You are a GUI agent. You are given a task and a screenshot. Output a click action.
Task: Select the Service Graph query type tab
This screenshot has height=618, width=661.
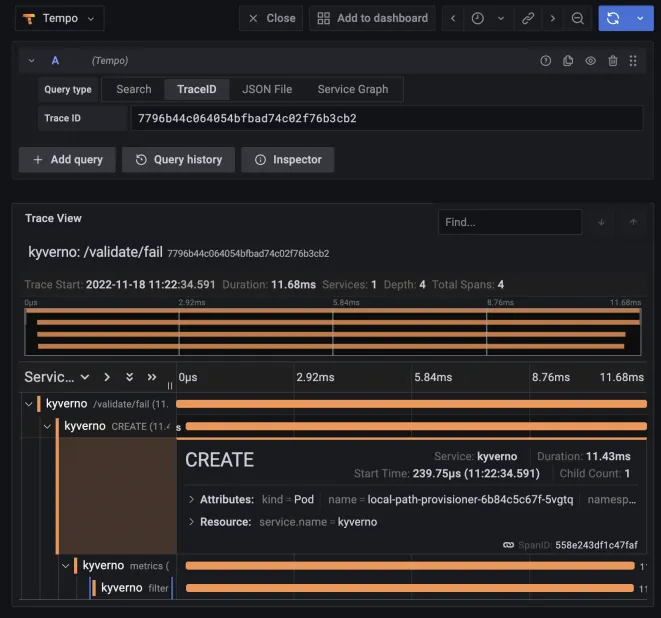[x=352, y=89]
